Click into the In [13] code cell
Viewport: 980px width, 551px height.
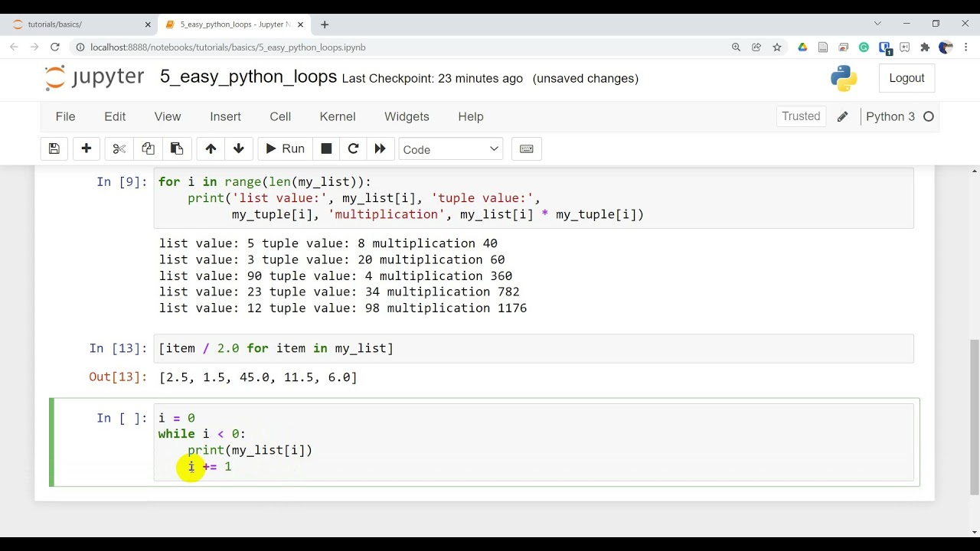(x=534, y=348)
